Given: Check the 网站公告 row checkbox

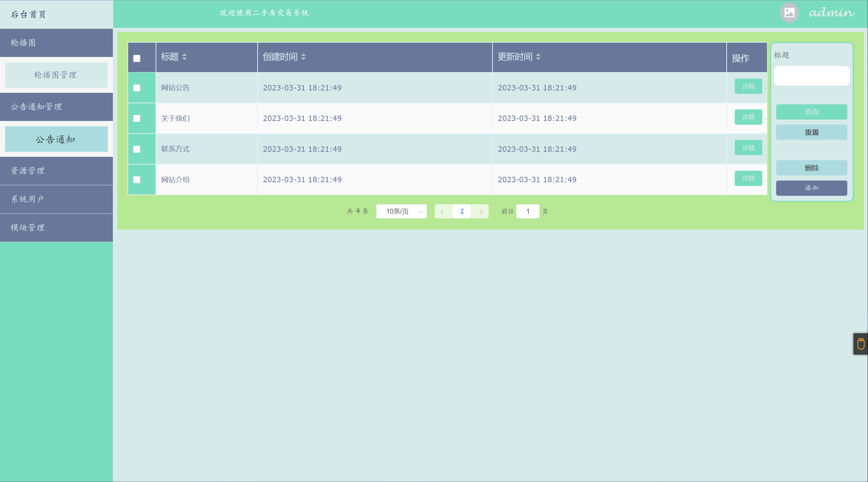Looking at the screenshot, I should 137,88.
